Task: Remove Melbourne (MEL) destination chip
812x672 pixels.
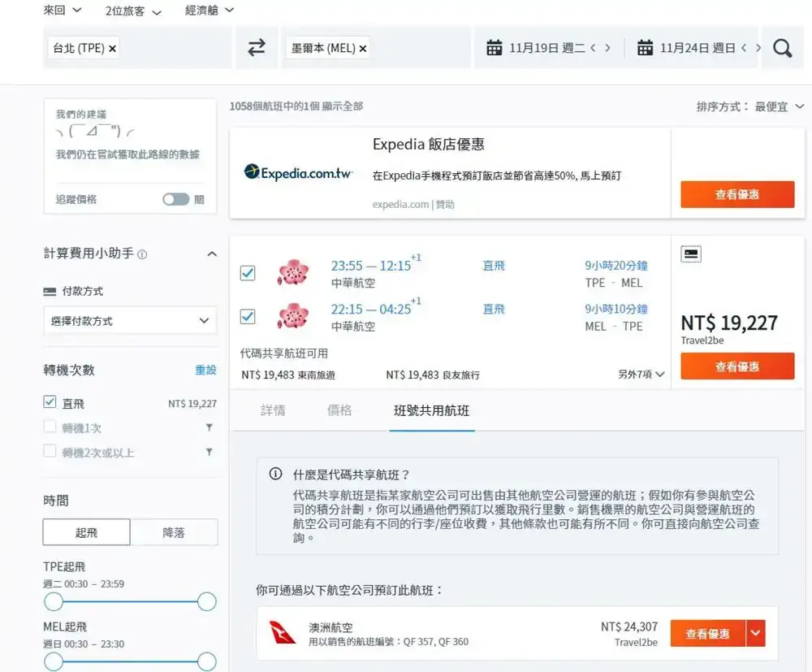Action: click(363, 49)
